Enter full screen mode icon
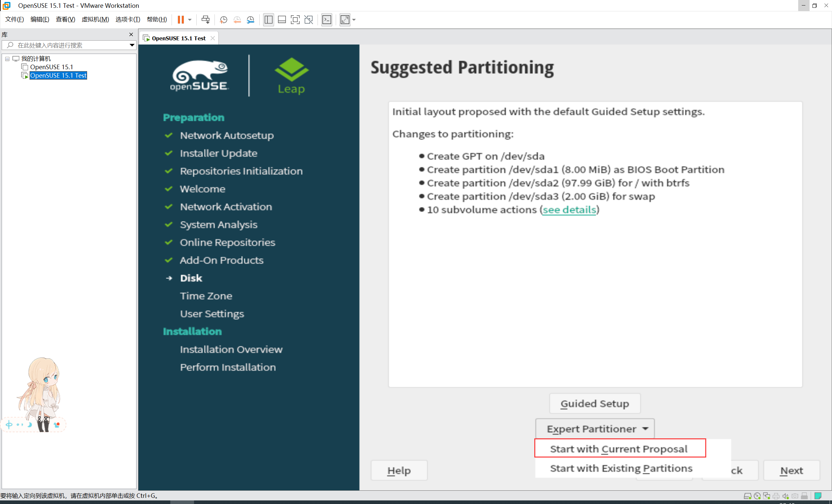832x504 pixels. click(x=295, y=19)
